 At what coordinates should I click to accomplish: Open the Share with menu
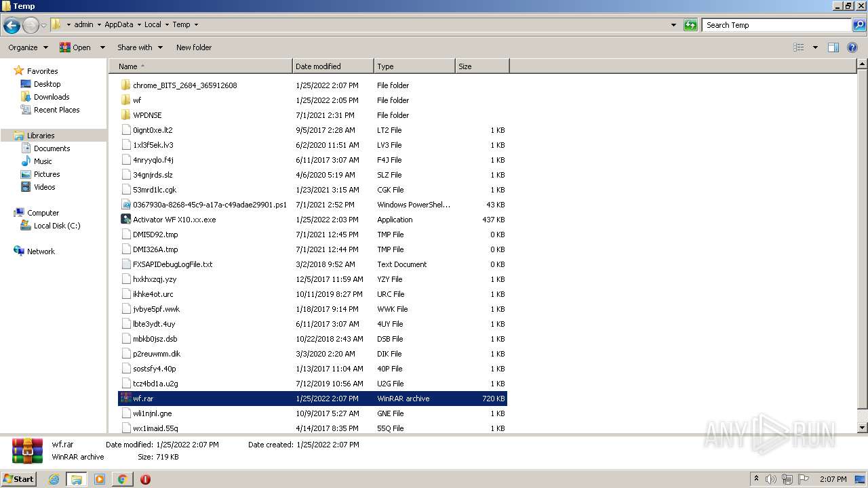[x=140, y=47]
